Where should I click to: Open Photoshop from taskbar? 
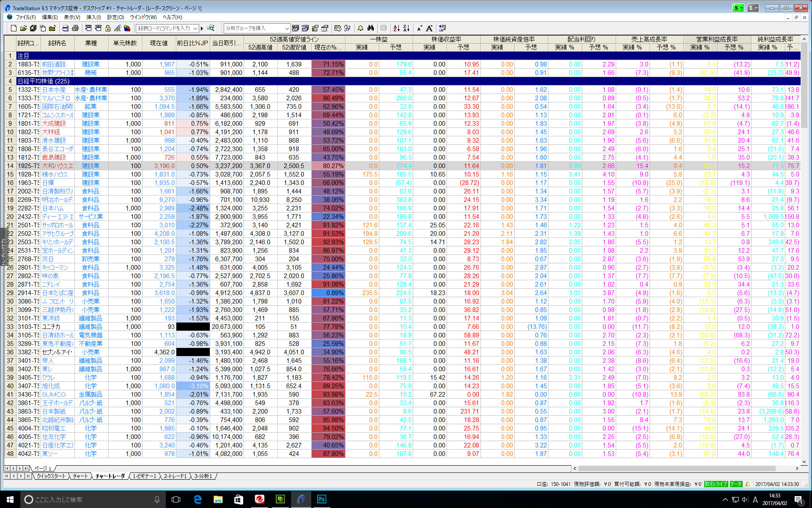[321, 500]
